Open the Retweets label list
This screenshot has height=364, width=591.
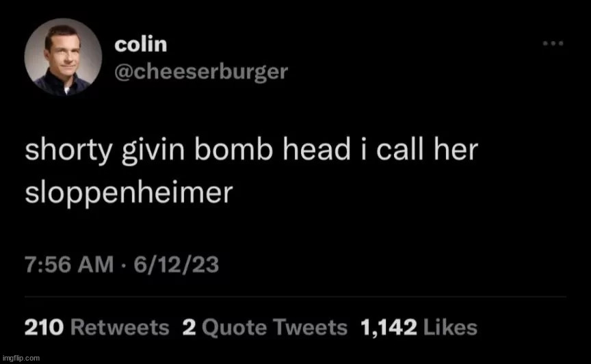point(120,328)
